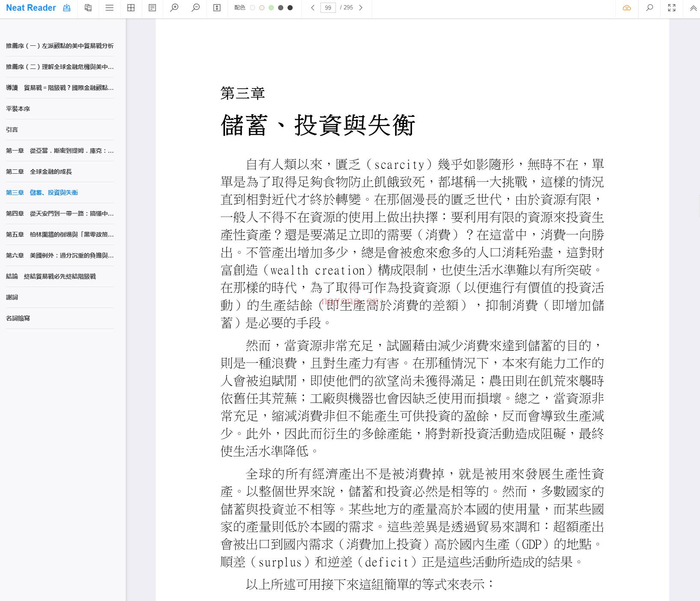
Task: Open 引言 in the contents
Action: click(12, 130)
